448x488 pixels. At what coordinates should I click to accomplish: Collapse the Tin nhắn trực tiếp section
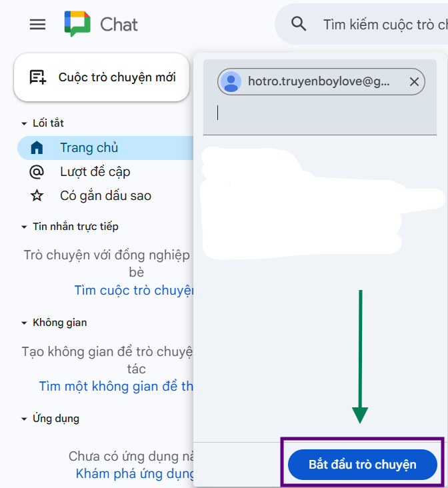coord(24,227)
